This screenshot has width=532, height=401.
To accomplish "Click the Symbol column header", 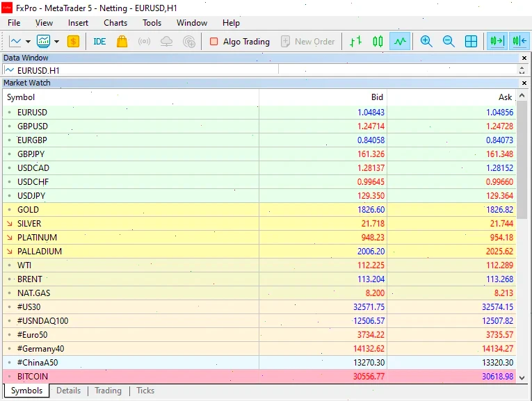I will click(21, 97).
